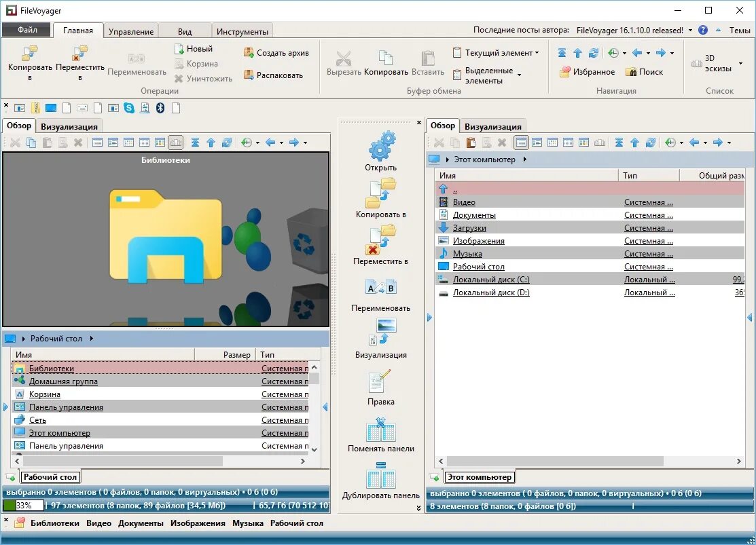756x545 pixels.
Task: Select Корзина in the left list
Action: pyautogui.click(x=160, y=394)
